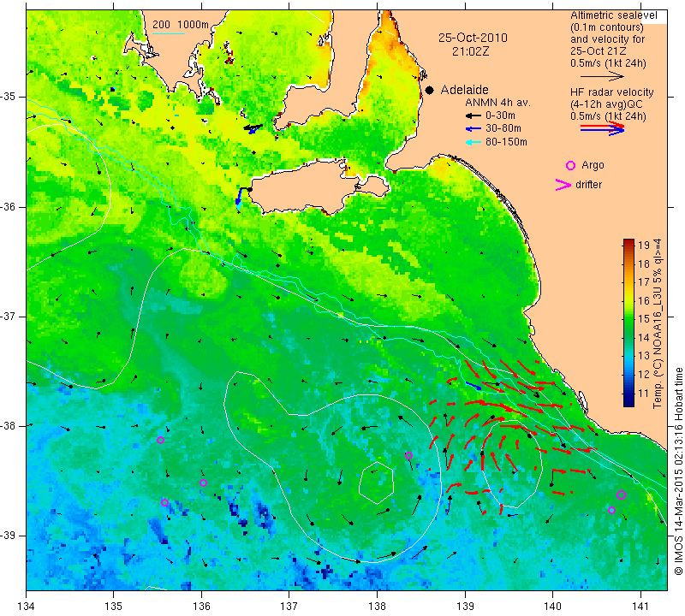The width and height of the screenshot is (685, 616).
Task: Click the 'Altimetric sealevel' heading text
Action: click(x=614, y=15)
